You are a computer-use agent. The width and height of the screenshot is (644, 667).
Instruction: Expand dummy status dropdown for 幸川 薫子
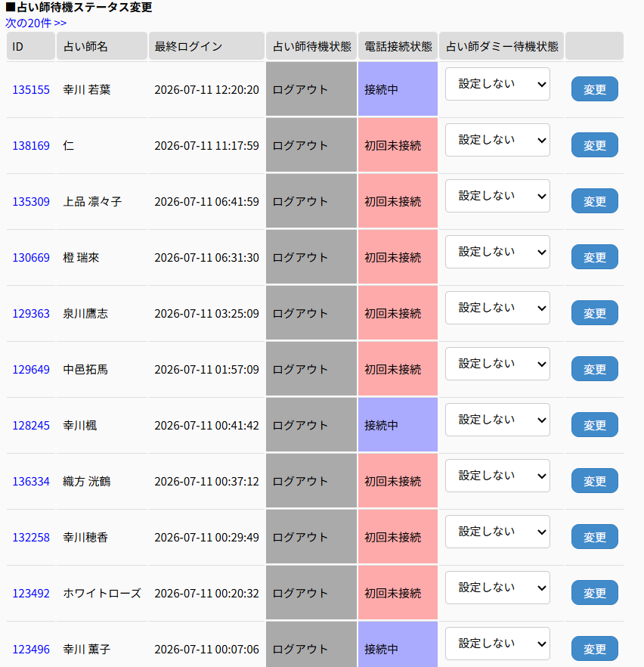[x=497, y=644]
